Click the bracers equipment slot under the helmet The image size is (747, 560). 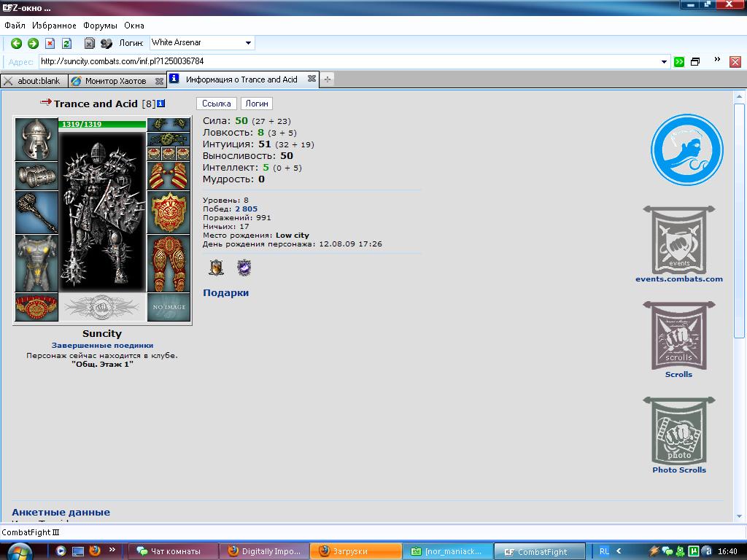coord(36,176)
